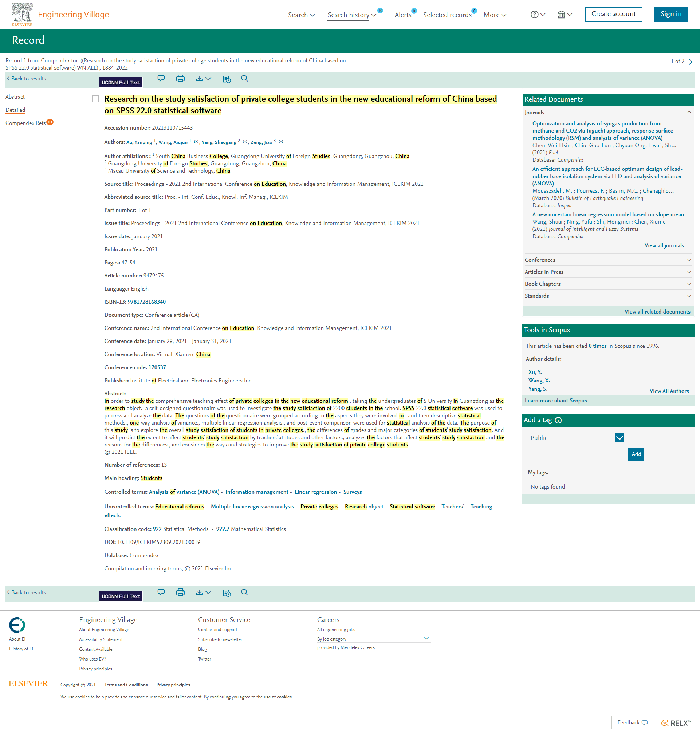This screenshot has height=729, width=700.
Task: Click bottom toolbar print icon
Action: click(180, 592)
